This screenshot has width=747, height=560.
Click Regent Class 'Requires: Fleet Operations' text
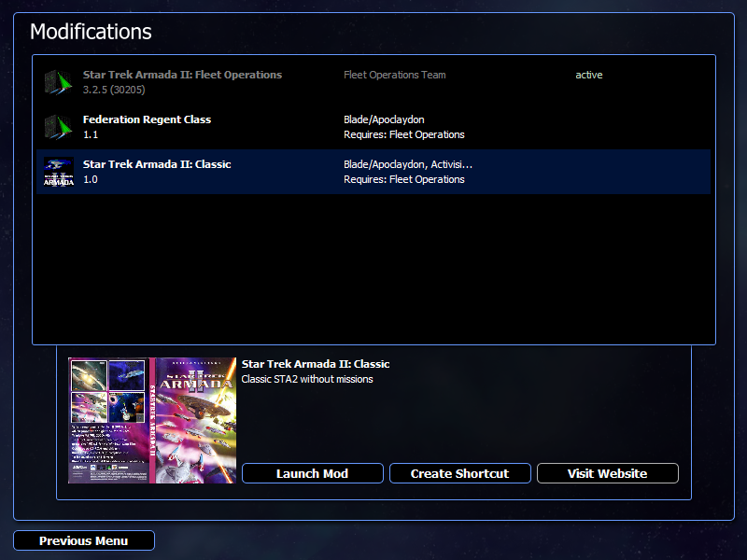tap(404, 134)
